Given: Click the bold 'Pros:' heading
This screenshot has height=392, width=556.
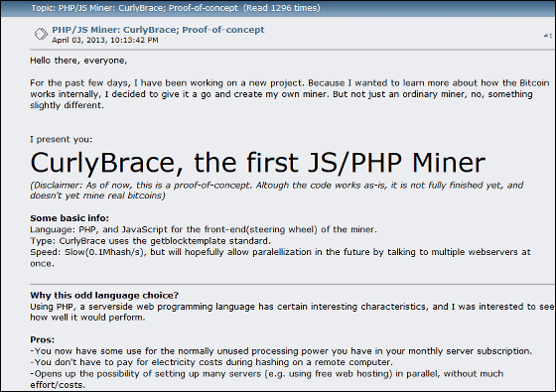Looking at the screenshot, I should click(42, 339).
